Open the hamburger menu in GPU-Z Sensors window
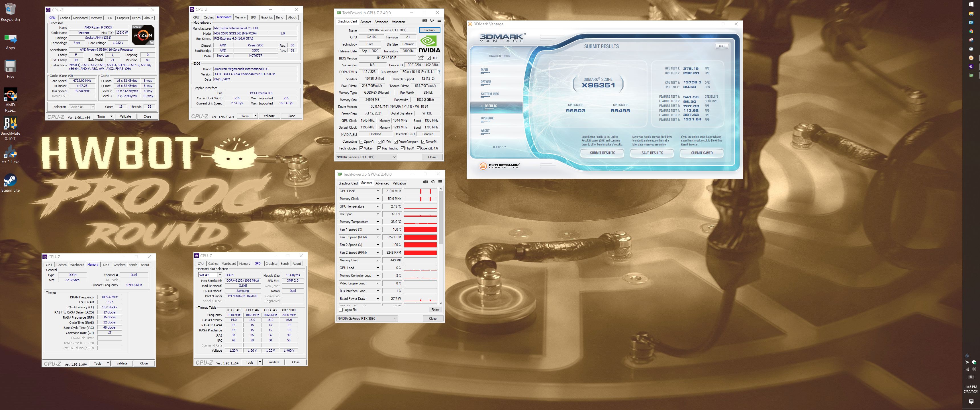 [440, 182]
